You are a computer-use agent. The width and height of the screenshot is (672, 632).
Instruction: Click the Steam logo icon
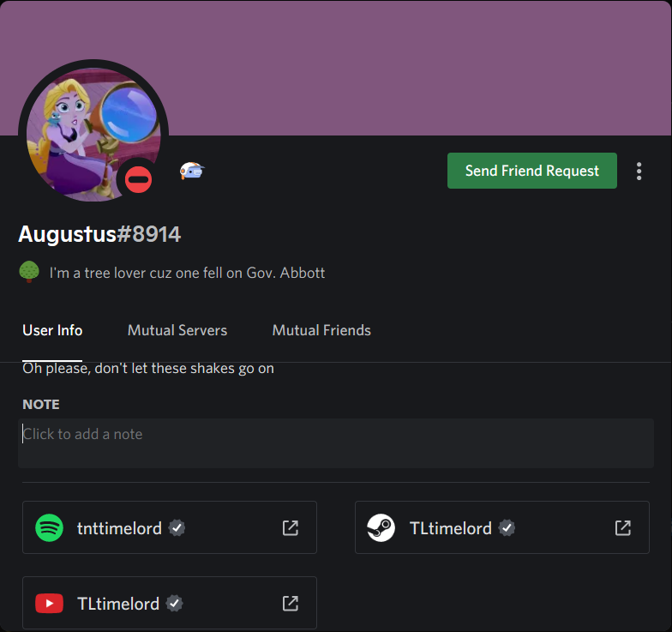tap(381, 528)
